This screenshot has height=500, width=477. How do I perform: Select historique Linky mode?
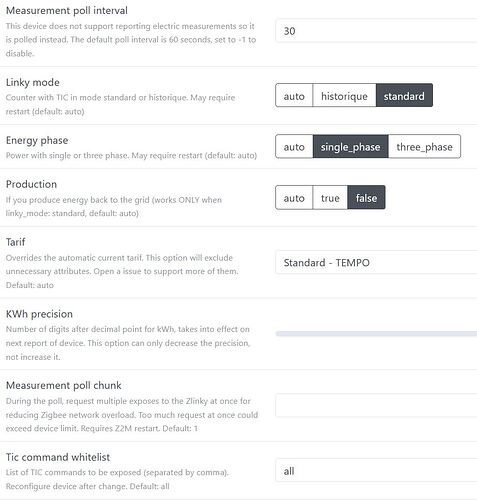point(344,95)
